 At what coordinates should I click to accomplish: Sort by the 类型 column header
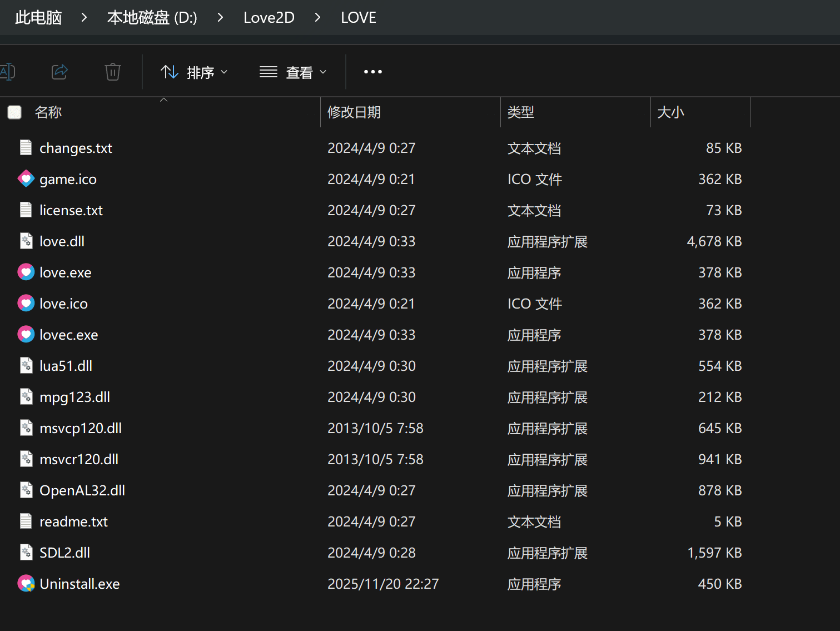click(x=521, y=112)
